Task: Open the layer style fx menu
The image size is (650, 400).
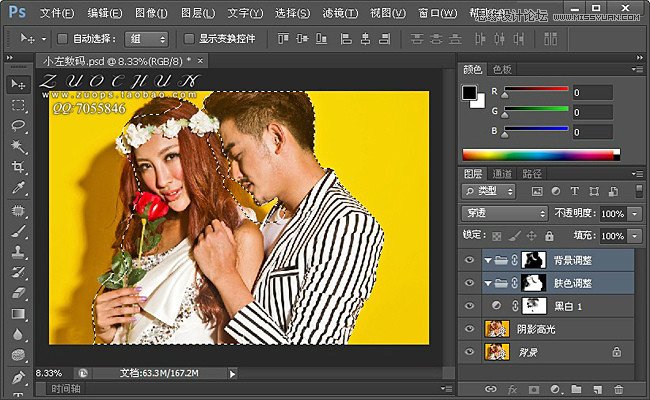Action: coord(512,390)
